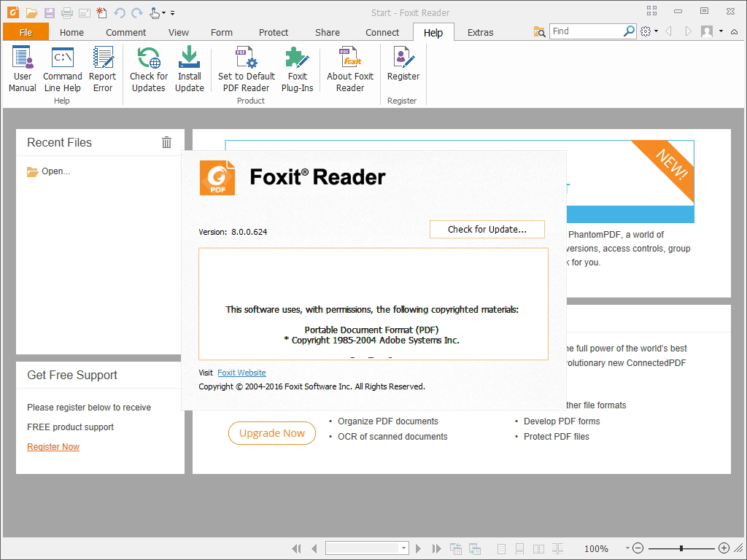This screenshot has height=560, width=747.
Task: Click the Check for Update button
Action: click(487, 229)
